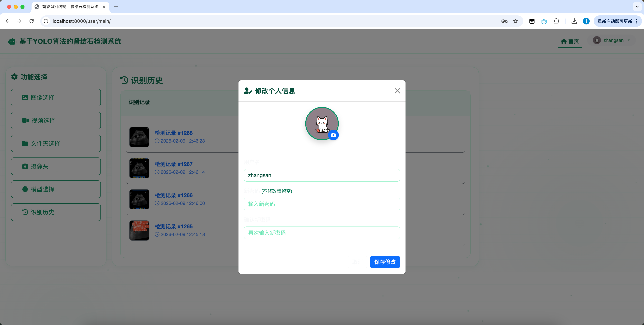Screen dimensions: 644x325
Task: Open the browser three-dot menu
Action: click(x=637, y=21)
